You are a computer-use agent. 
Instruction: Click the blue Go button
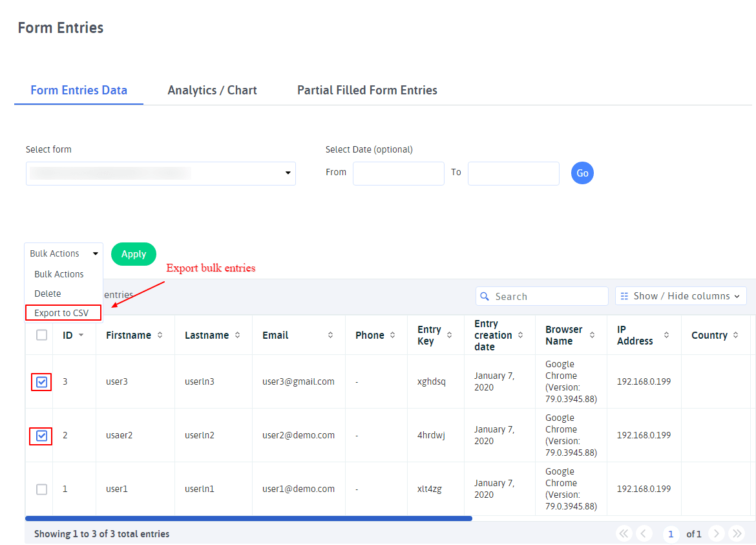click(x=582, y=173)
